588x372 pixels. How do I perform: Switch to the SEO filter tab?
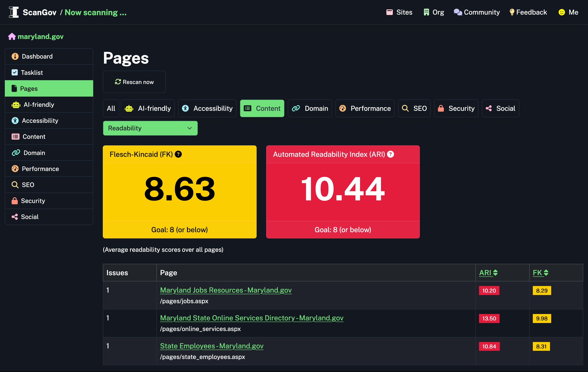(x=414, y=108)
